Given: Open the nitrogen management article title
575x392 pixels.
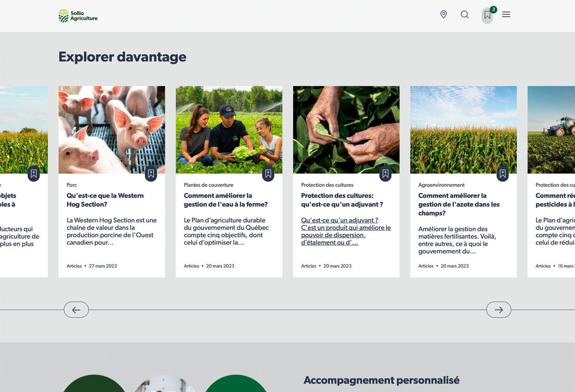Looking at the screenshot, I should 459,204.
